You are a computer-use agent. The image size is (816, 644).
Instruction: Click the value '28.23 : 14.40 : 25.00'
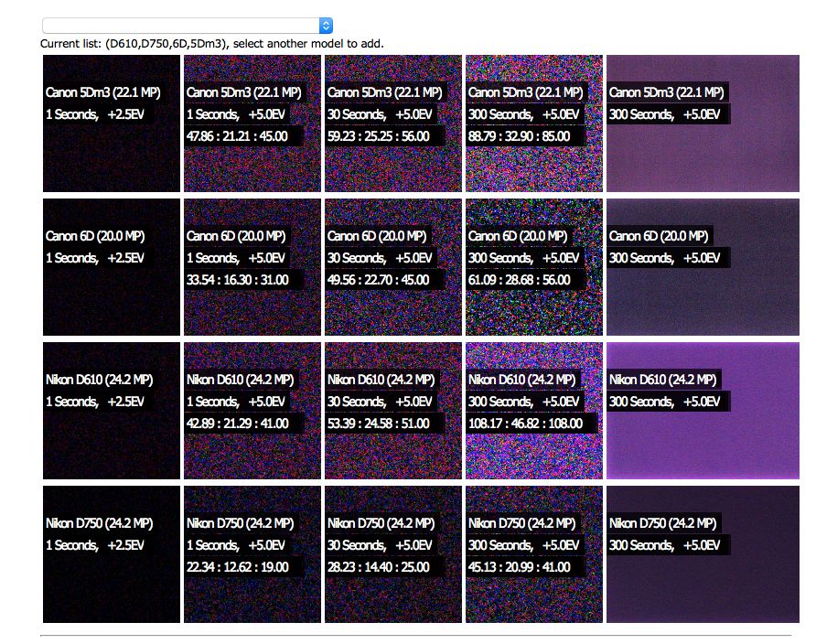379,567
